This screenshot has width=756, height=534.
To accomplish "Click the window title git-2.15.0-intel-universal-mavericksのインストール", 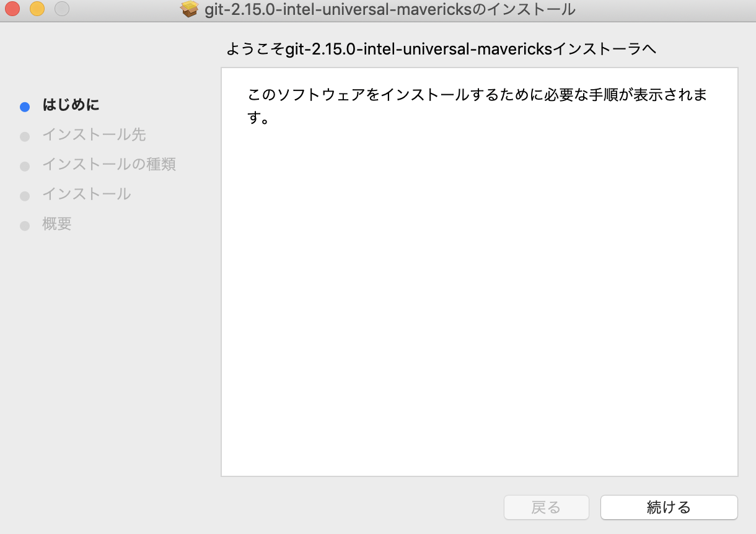I will (x=390, y=9).
